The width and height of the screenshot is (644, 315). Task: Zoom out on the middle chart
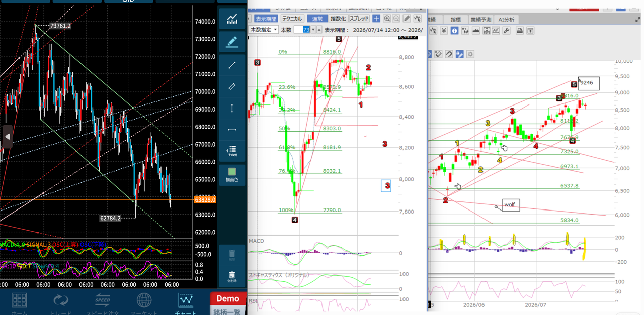coord(396,19)
